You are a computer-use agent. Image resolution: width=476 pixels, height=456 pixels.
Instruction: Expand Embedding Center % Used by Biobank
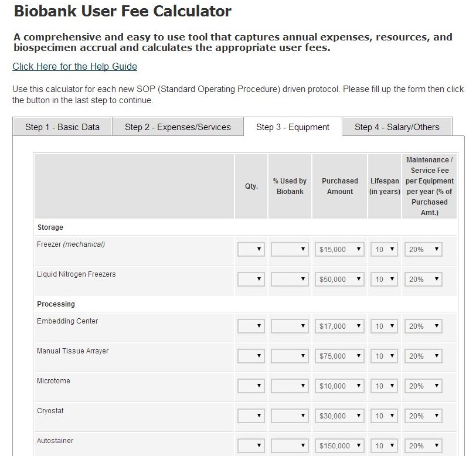coord(290,326)
